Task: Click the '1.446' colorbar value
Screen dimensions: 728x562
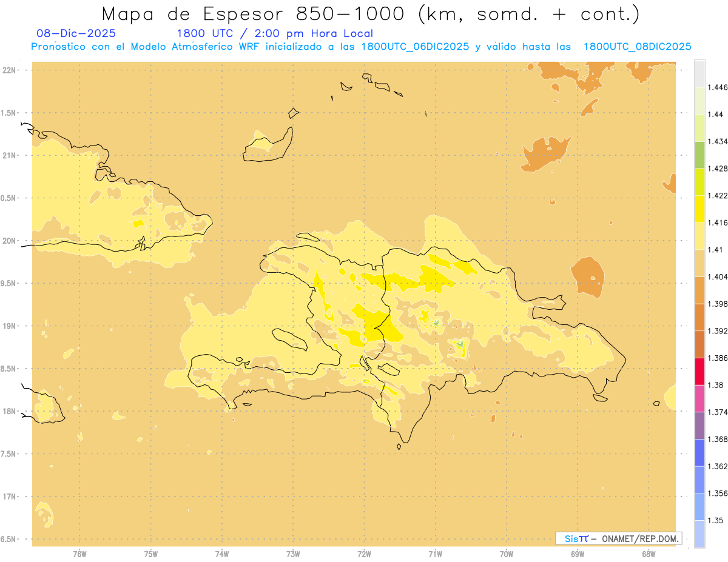Action: tap(719, 87)
